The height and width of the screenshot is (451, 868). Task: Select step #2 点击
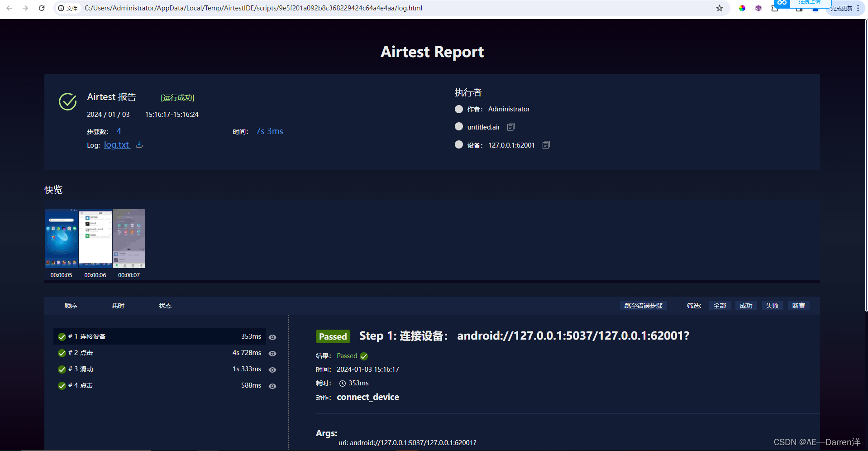[x=159, y=353]
